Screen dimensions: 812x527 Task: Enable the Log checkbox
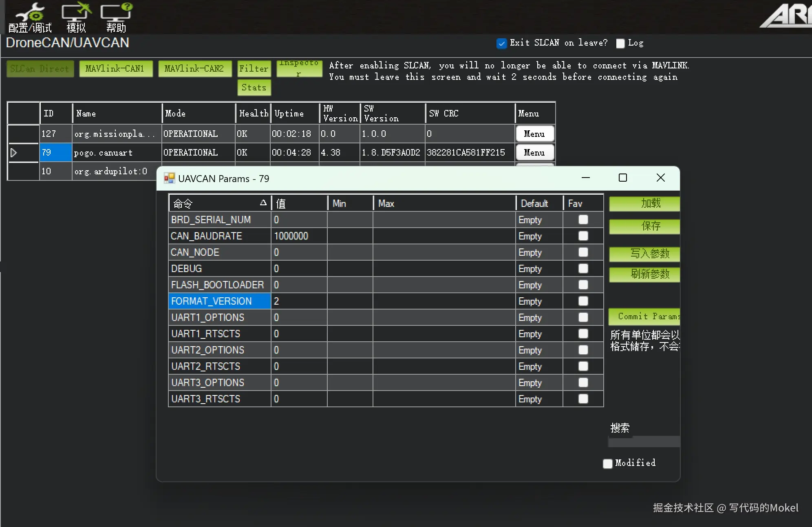620,44
